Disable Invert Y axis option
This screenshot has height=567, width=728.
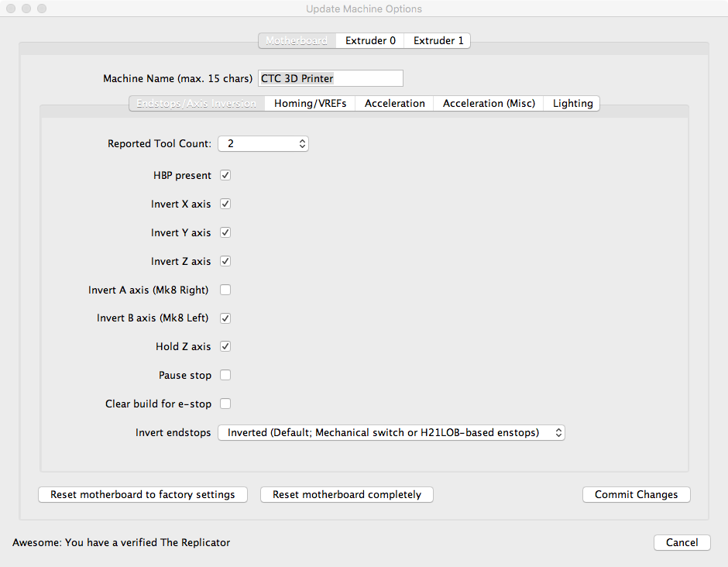[x=225, y=232]
